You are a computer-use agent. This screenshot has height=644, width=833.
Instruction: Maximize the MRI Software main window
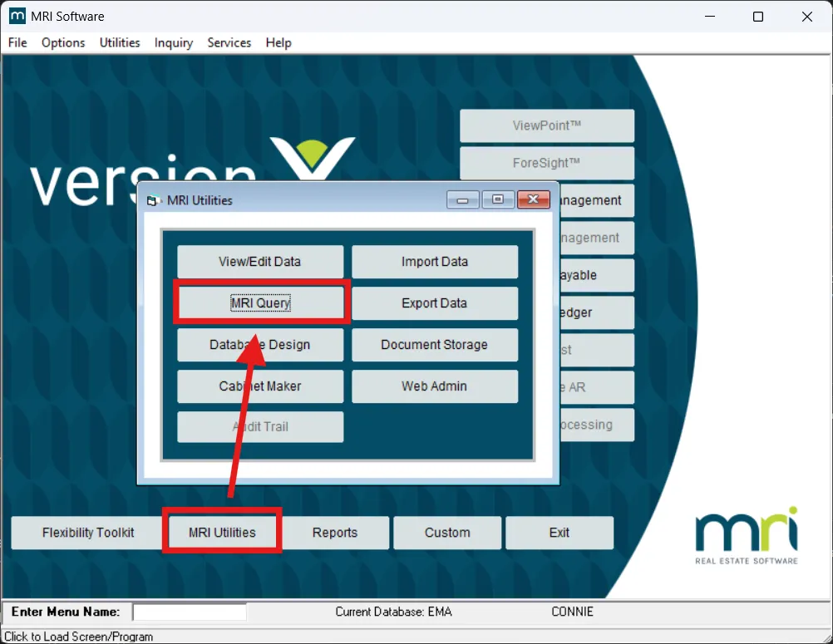[x=758, y=17]
